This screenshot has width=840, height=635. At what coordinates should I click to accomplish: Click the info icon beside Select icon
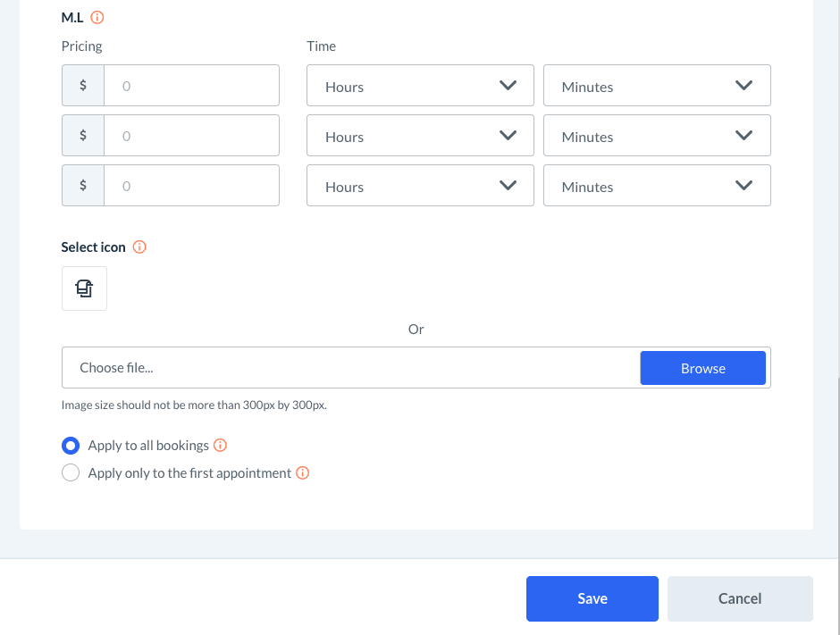(x=139, y=247)
